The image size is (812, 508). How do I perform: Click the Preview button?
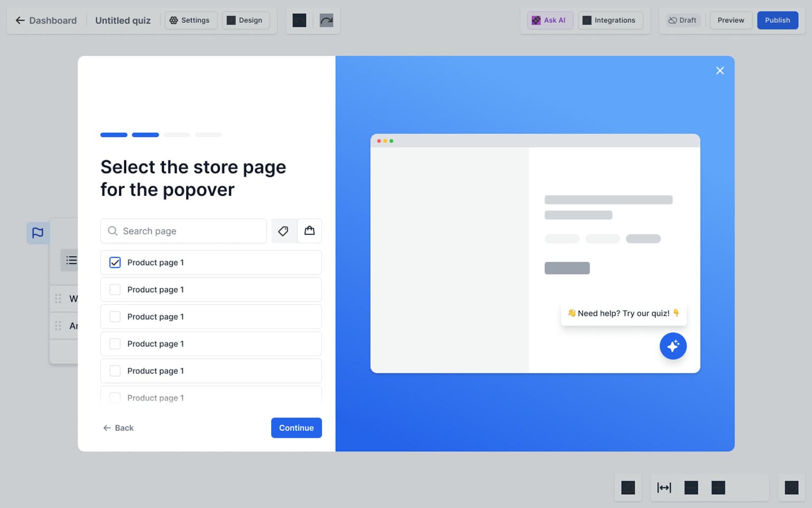(731, 20)
